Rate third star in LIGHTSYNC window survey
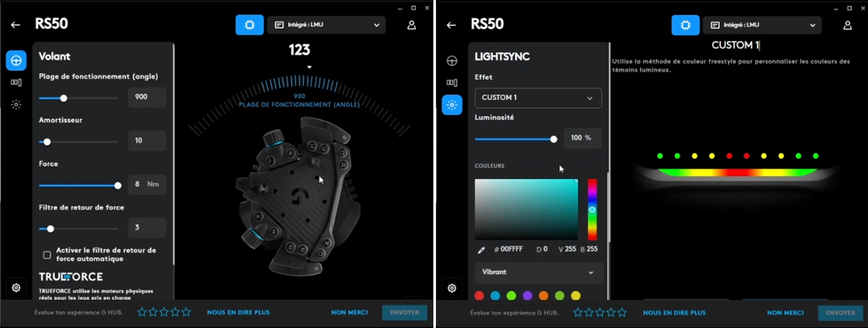 tap(600, 312)
